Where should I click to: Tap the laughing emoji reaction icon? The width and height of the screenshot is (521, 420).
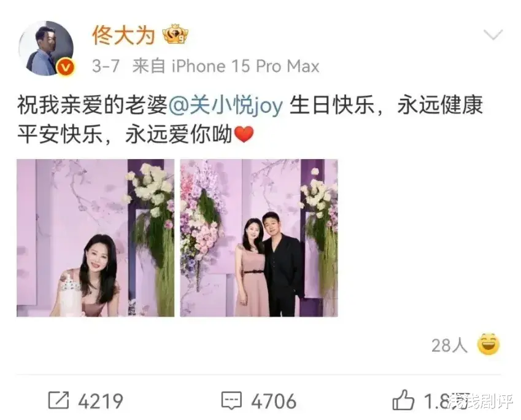click(x=488, y=344)
